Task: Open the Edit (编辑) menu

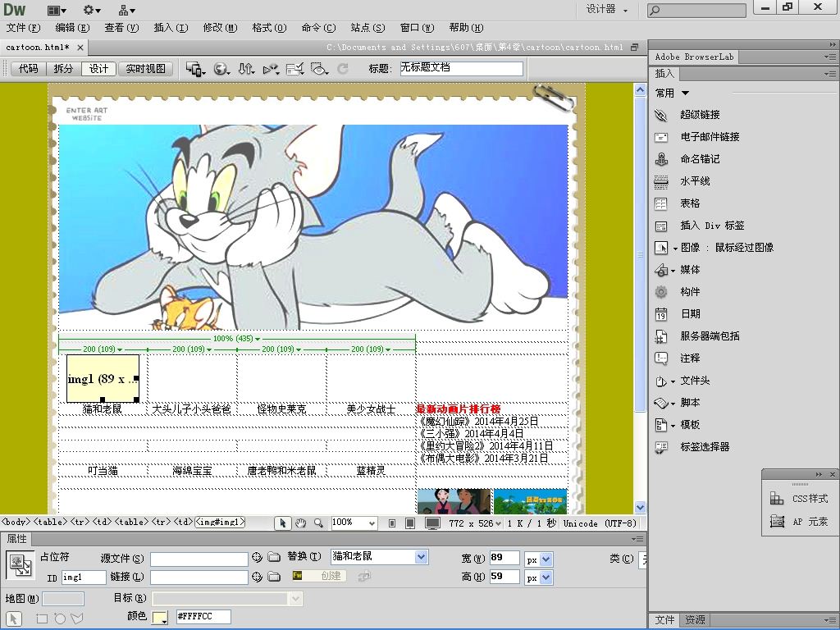Action: pos(72,28)
